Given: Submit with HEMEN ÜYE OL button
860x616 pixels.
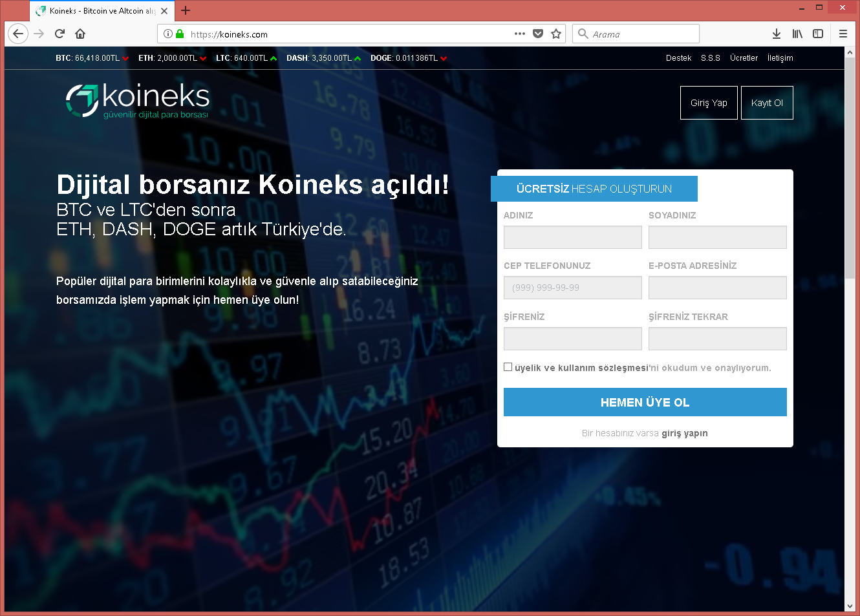Looking at the screenshot, I should click(645, 402).
